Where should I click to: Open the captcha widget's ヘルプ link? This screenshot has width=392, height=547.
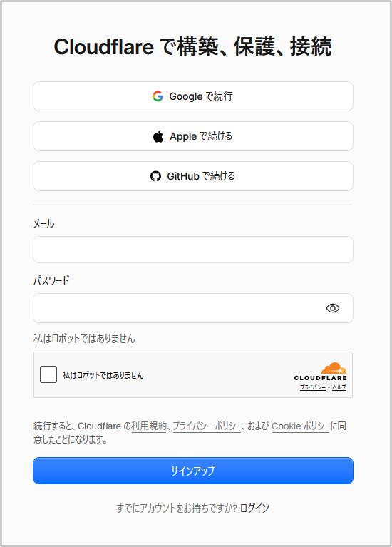point(339,387)
